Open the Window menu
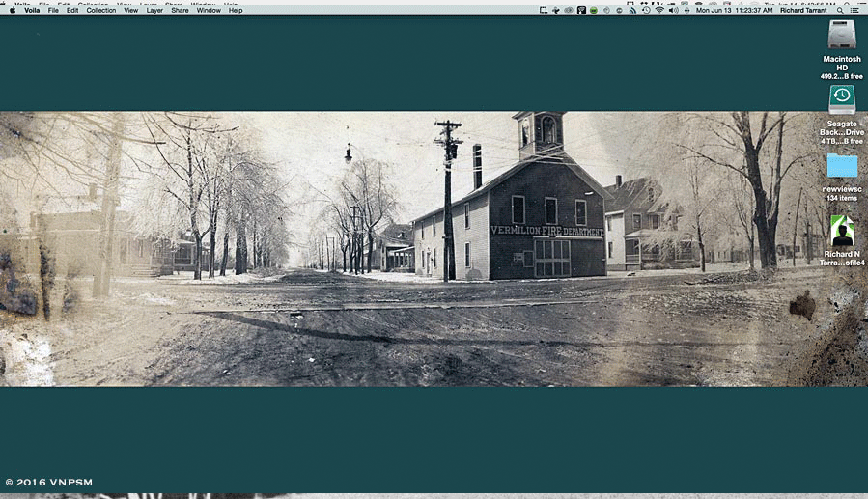 click(x=209, y=10)
